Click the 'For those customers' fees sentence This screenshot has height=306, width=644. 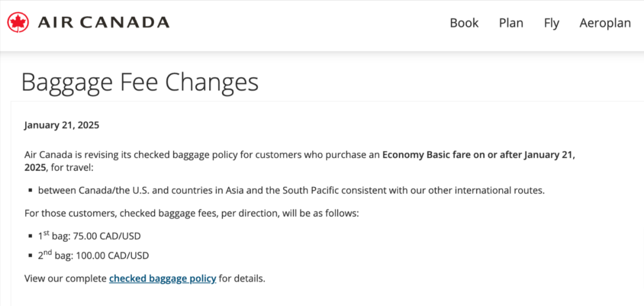[x=191, y=213]
